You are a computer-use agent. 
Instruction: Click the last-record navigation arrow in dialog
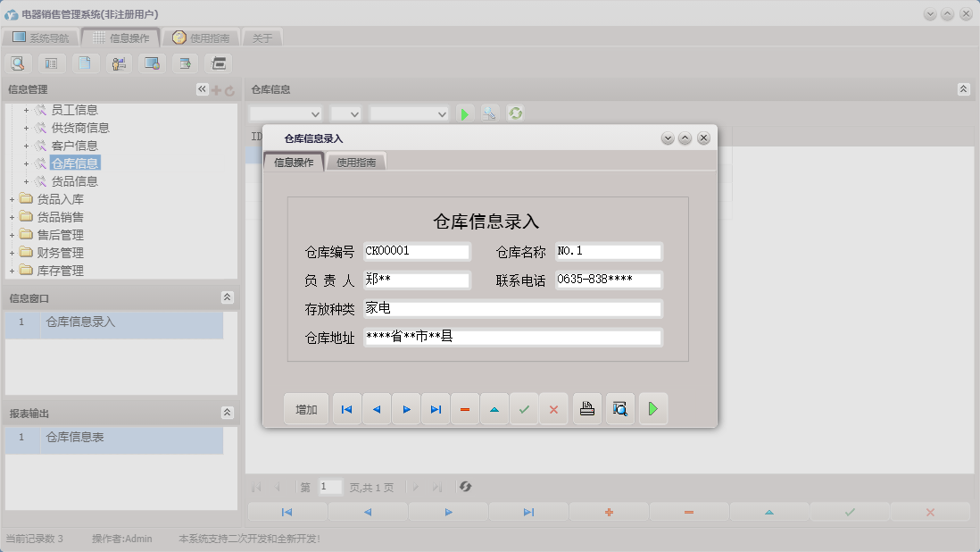click(x=436, y=408)
